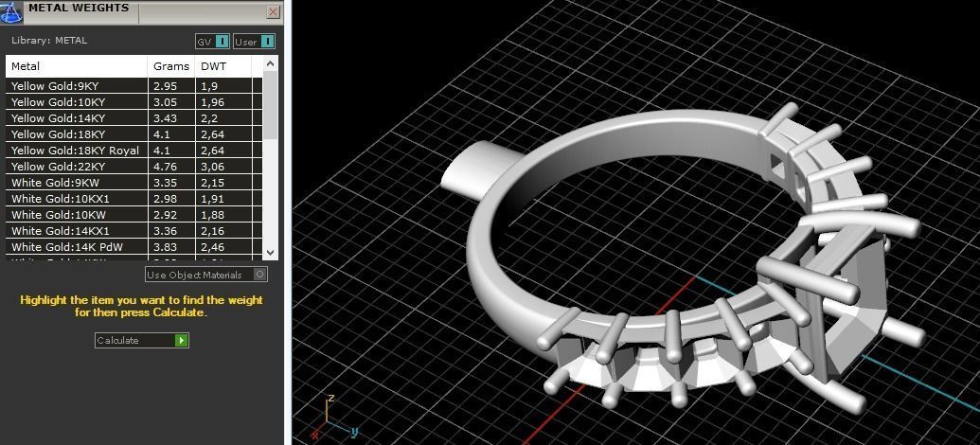Screen dimensions: 980x445
Task: Select the Yellow Gold:18KY Royal row
Action: pos(134,151)
